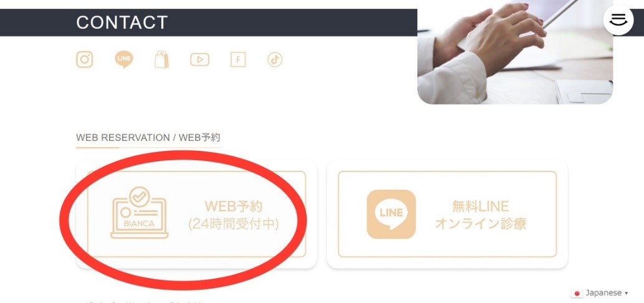
Task: Click the WEB RESERVATION / WEB予約 heading
Action: (x=148, y=137)
